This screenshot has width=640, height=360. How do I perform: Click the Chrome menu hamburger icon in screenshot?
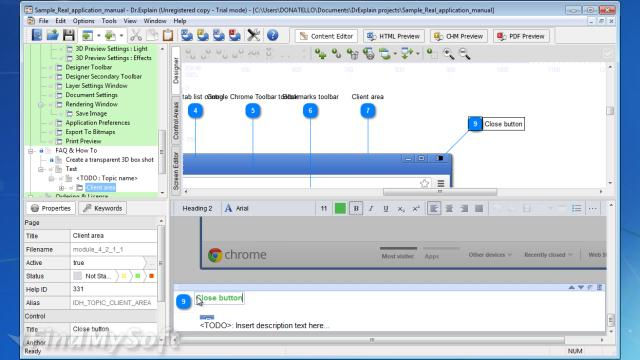pos(441,183)
